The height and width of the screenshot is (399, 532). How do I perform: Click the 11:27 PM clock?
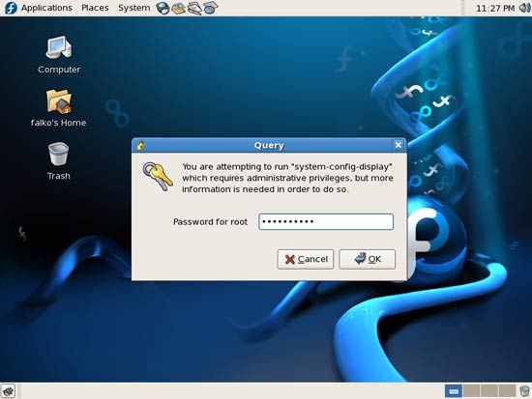tap(495, 8)
